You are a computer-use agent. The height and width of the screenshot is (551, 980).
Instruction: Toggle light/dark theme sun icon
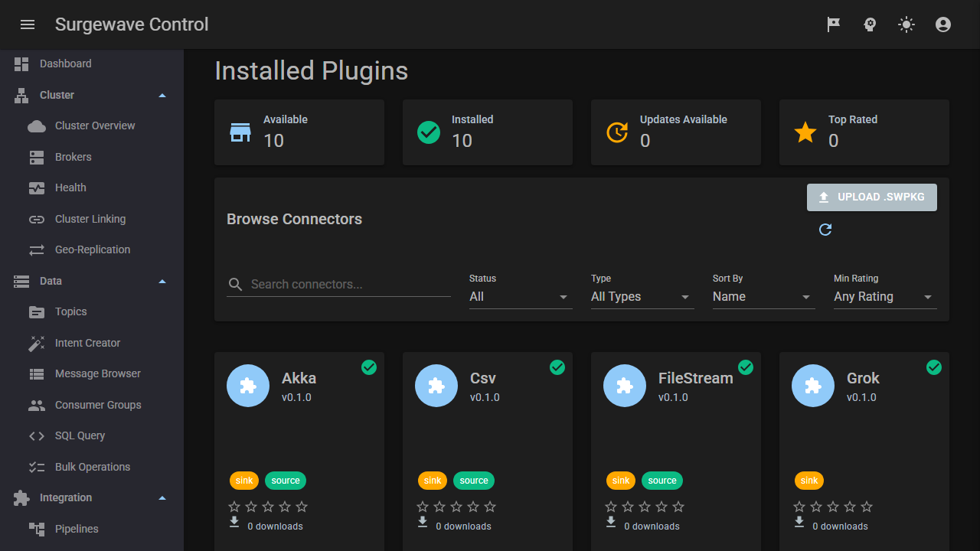(x=906, y=24)
